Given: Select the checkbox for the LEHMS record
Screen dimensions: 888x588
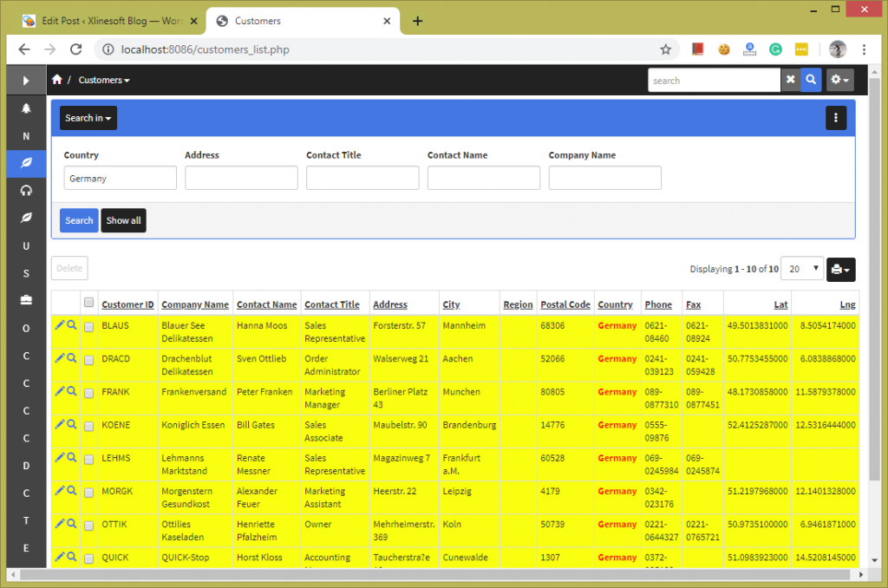Looking at the screenshot, I should 88,461.
